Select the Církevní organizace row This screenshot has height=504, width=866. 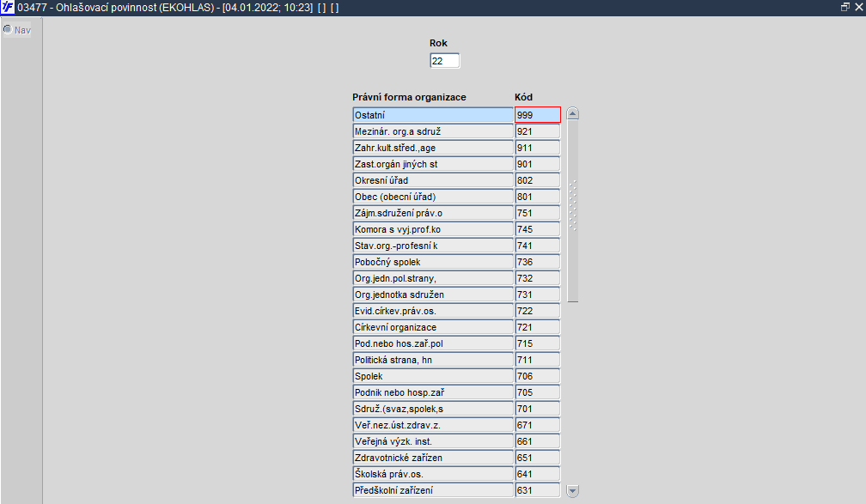pyautogui.click(x=433, y=327)
